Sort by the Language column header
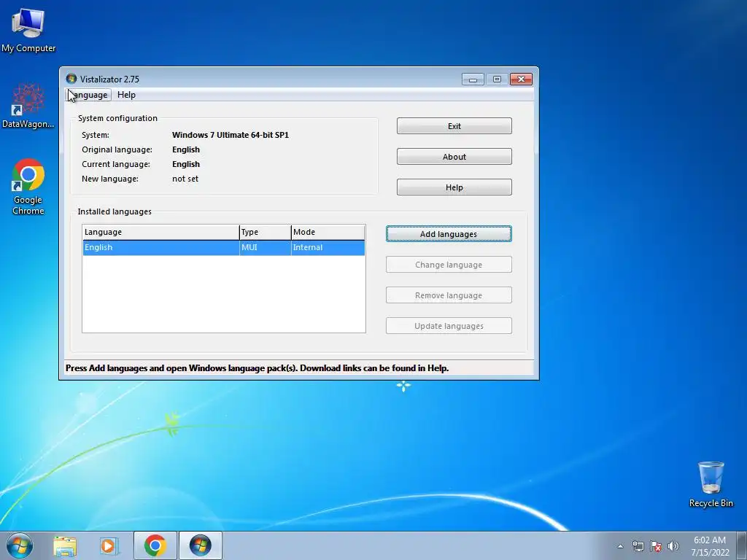Viewport: 747px width, 560px height. coord(160,232)
